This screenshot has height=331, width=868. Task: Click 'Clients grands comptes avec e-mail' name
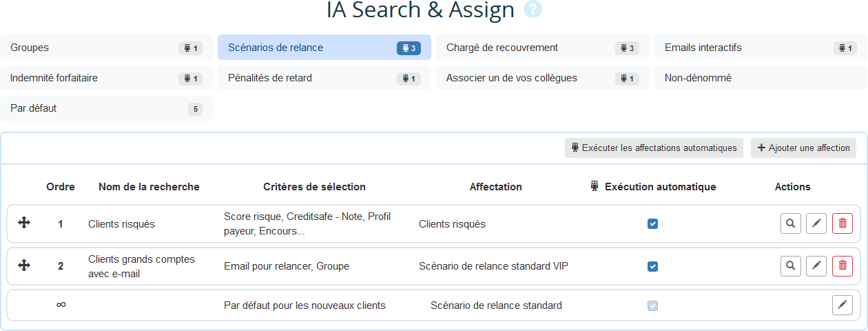click(x=142, y=265)
